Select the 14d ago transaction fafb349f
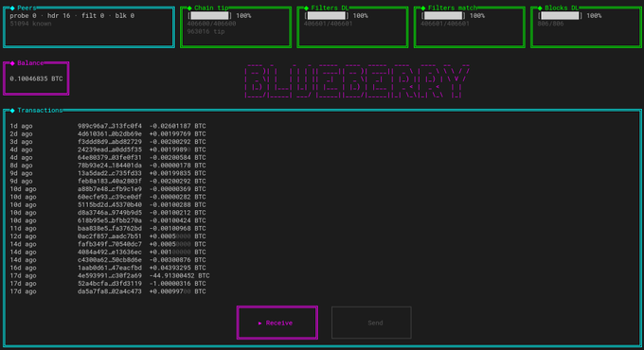Image resolution: width=644 pixels, height=350 pixels. pyautogui.click(x=108, y=244)
